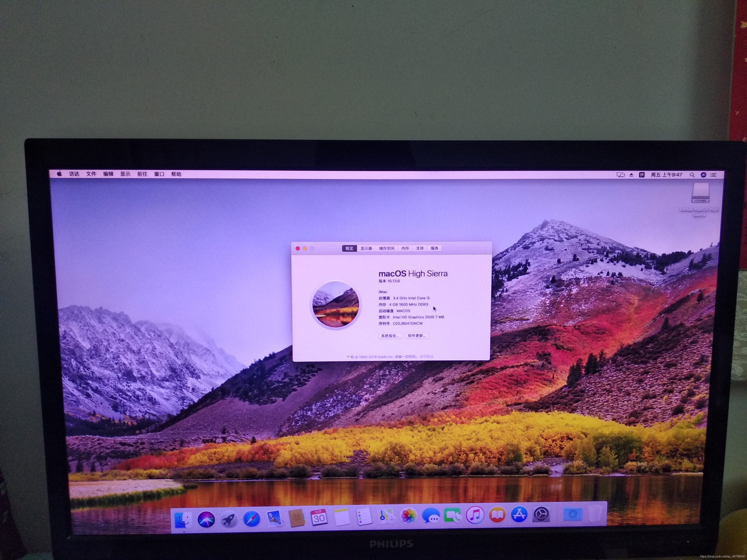Open Calendar showing date 30
The width and height of the screenshot is (747, 560).
click(x=319, y=517)
